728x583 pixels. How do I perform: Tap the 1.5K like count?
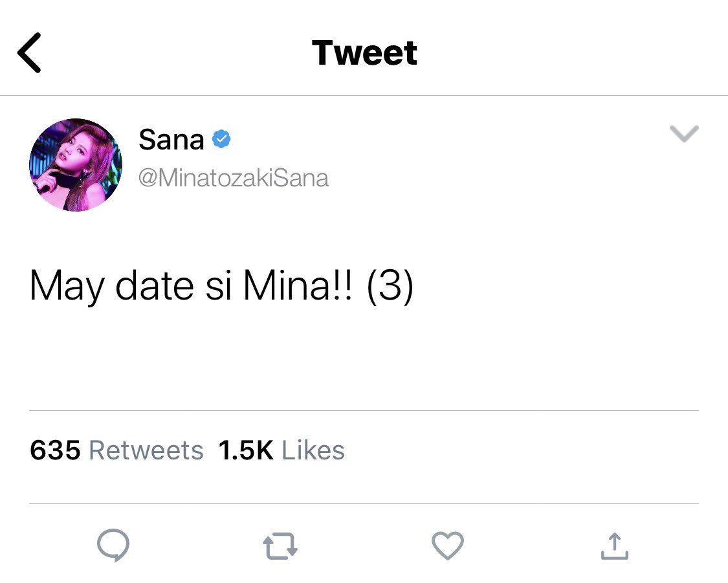[x=246, y=450]
